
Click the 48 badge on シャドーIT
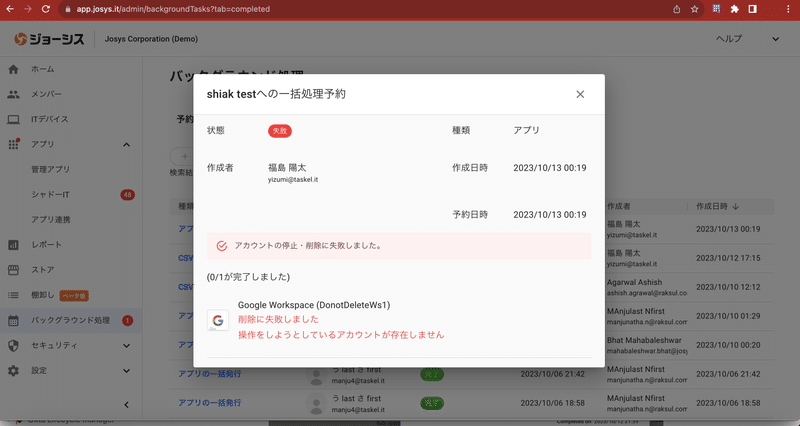pos(128,194)
